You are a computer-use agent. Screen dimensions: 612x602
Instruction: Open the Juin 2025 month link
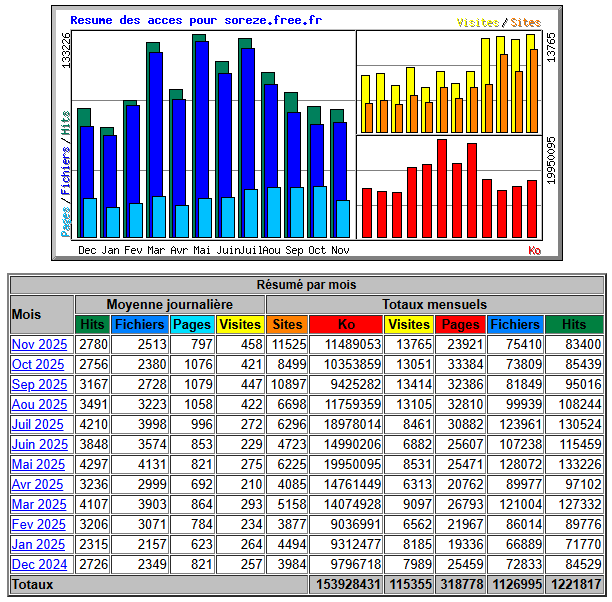tap(38, 445)
